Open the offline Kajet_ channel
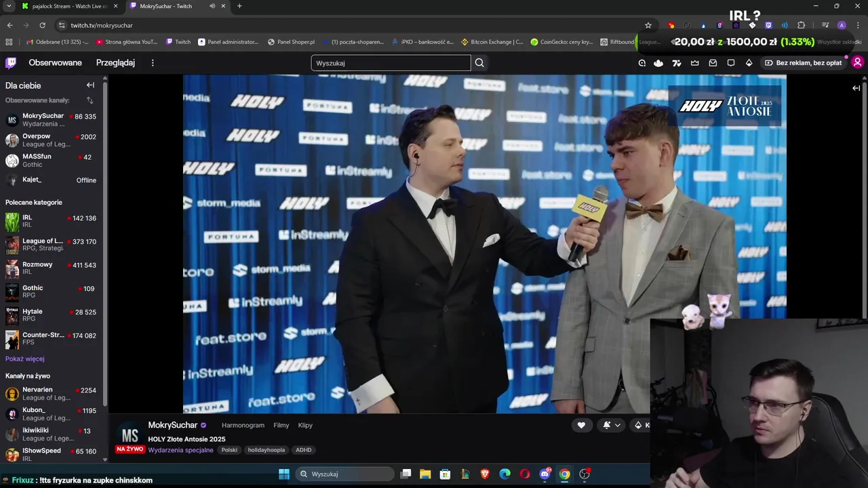868x488 pixels. point(52,180)
